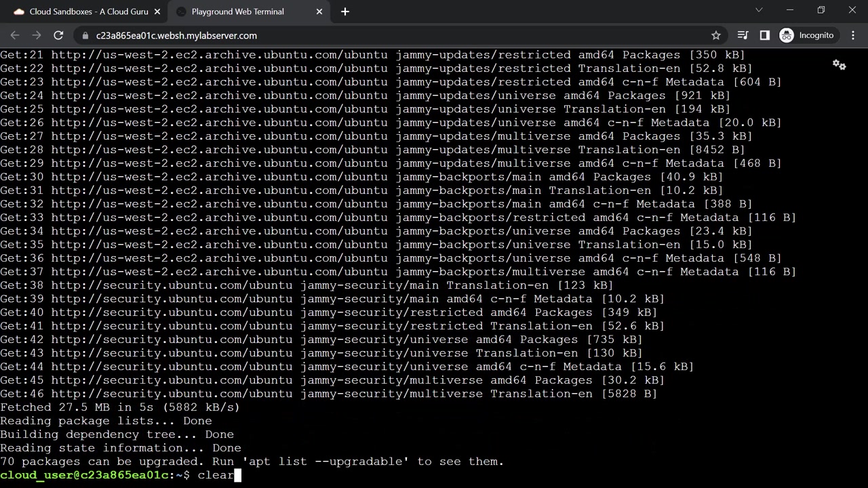868x488 pixels.
Task: Click the typed 'clear' command text
Action: coord(216,475)
